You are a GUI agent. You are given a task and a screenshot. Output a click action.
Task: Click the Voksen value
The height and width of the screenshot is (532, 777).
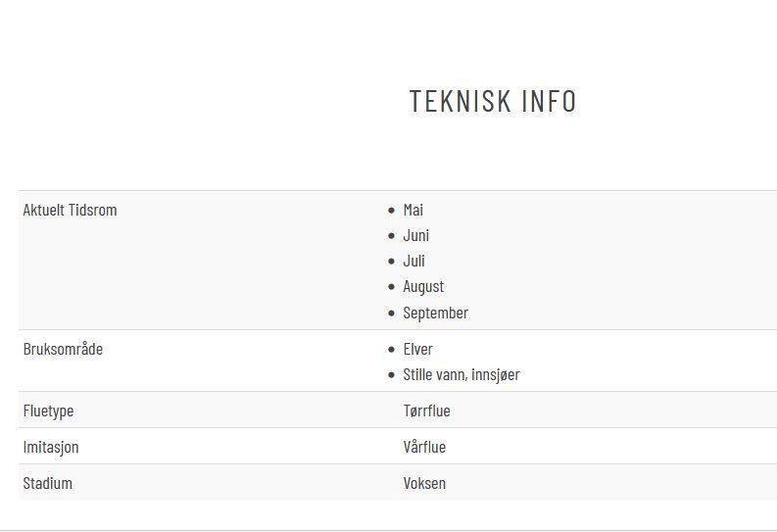pos(424,483)
